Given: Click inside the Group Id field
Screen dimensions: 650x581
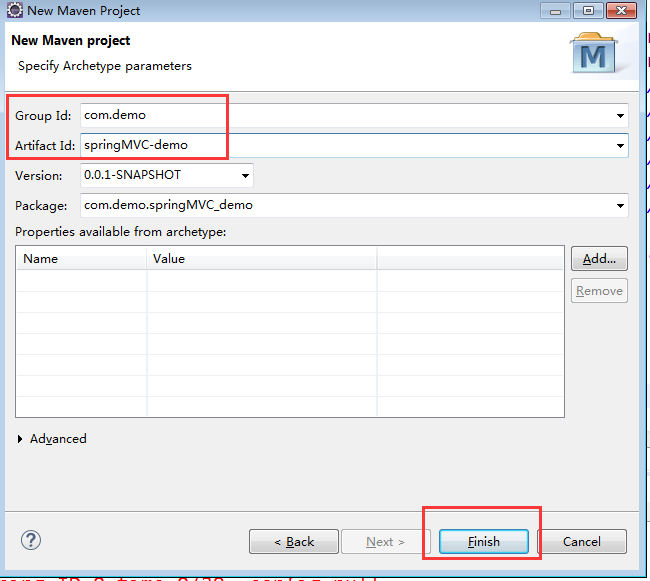Looking at the screenshot, I should [354, 115].
